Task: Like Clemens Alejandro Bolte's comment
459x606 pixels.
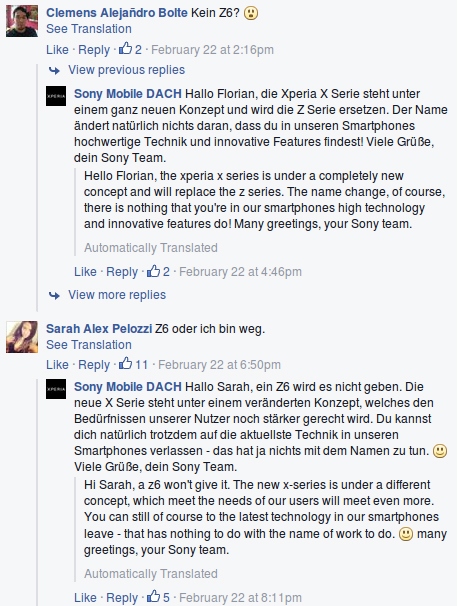Action: pos(57,49)
